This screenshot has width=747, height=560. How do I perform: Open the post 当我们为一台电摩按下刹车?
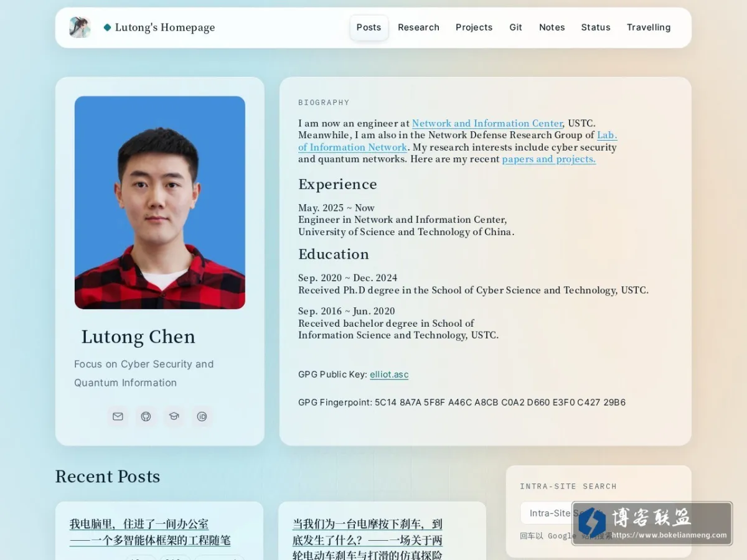367,539
